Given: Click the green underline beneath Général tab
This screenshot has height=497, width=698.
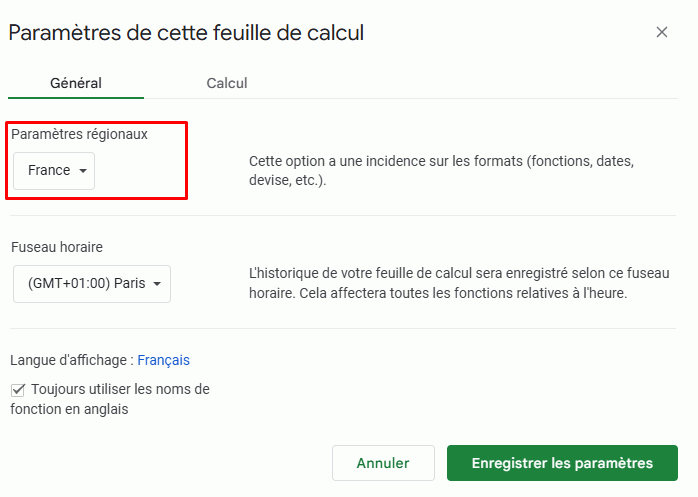Looking at the screenshot, I should [76, 97].
